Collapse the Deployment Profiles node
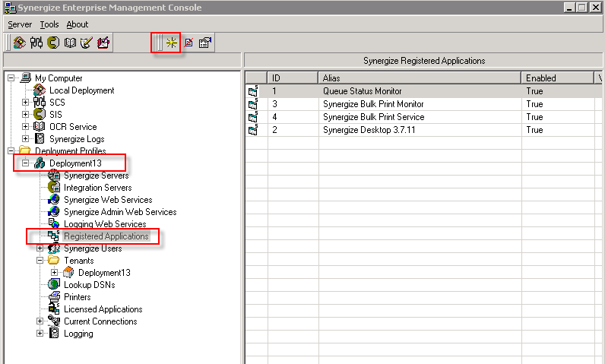Screen dimensions: 605x364 tap(11, 150)
